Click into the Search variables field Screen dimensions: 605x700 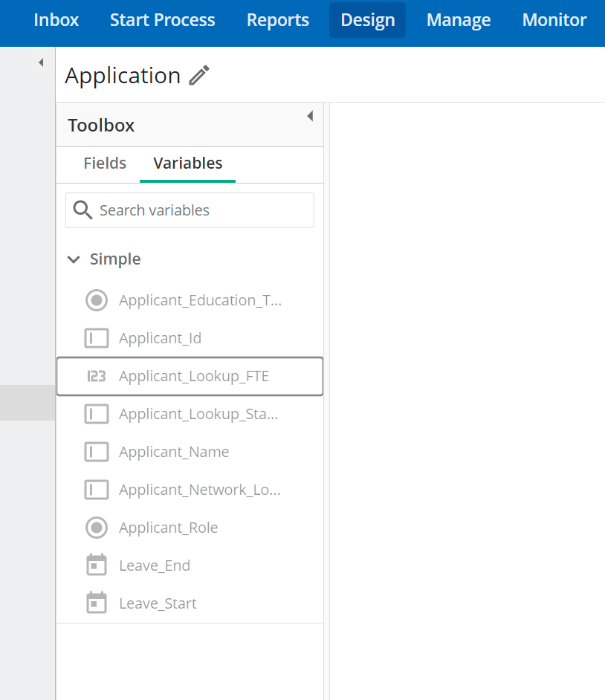click(190, 210)
